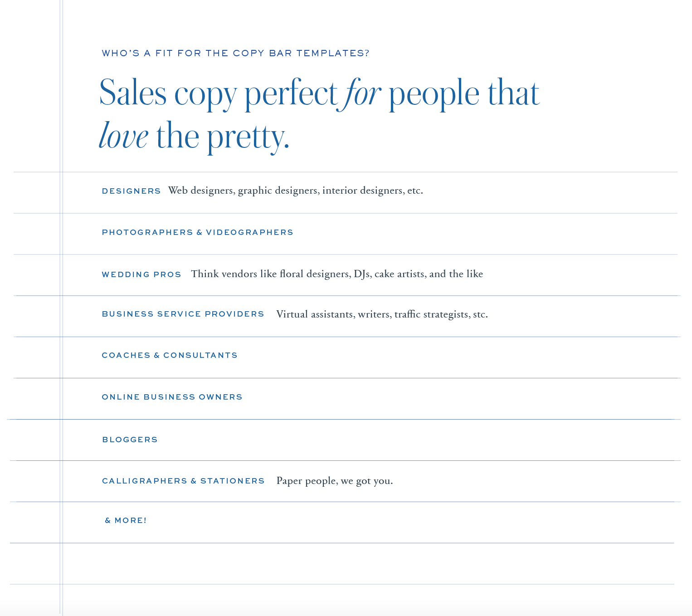Viewport: 692px width, 616px height.
Task: Click the & MORE! label
Action: click(x=126, y=520)
